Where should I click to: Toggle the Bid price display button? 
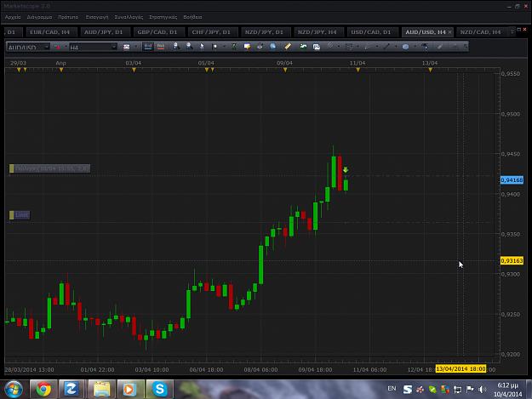pos(148,47)
